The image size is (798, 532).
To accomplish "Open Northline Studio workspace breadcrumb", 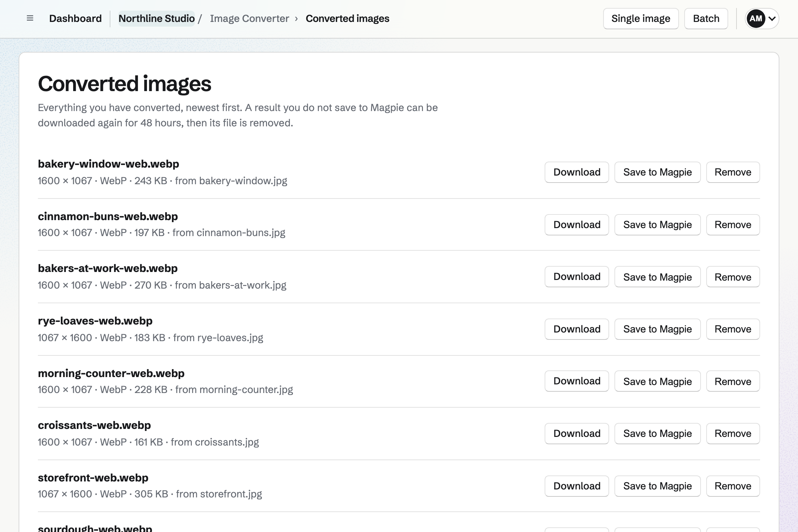I will (x=156, y=18).
